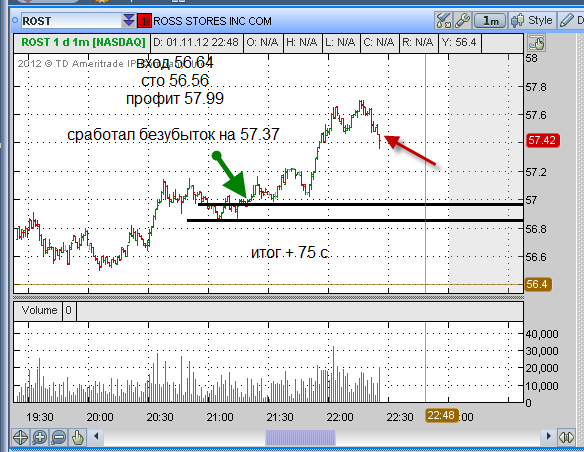Click the C: N/A close readout
This screenshot has width=584, height=452.
[379, 43]
